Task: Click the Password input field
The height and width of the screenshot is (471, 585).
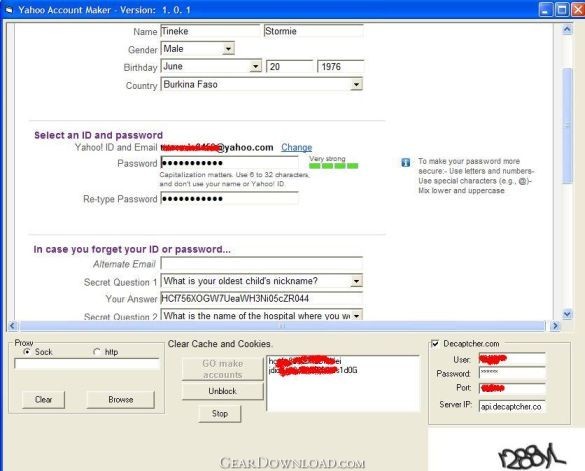Action: (229, 163)
